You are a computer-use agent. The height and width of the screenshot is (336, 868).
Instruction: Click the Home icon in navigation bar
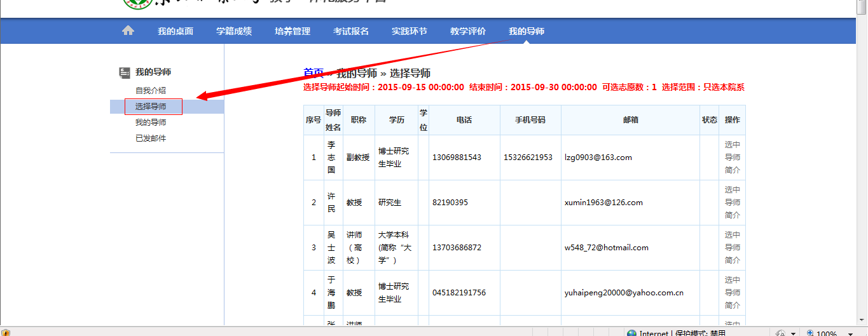(x=128, y=31)
